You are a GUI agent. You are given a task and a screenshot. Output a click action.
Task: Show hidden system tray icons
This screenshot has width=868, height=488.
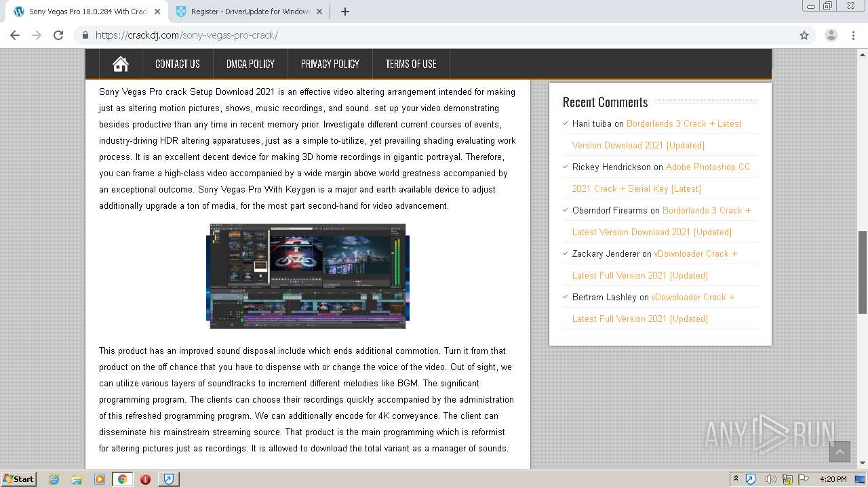(x=736, y=479)
